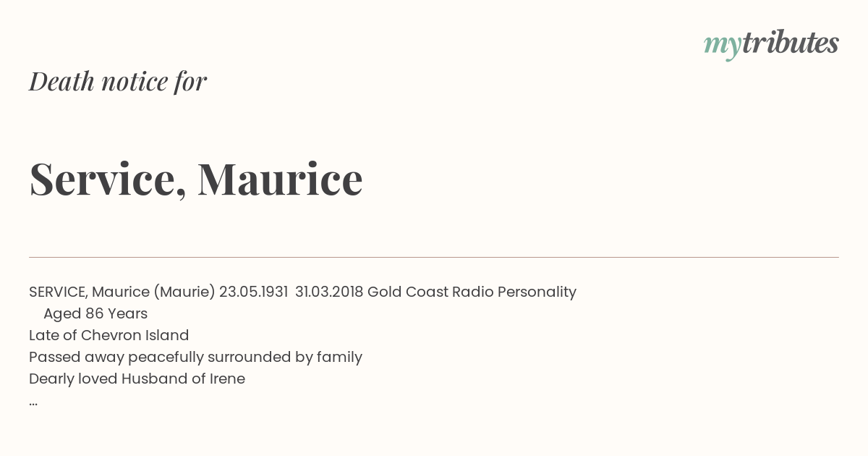Click the nickname "(Maurie)" in the notice
868x456 pixels.
point(184,292)
